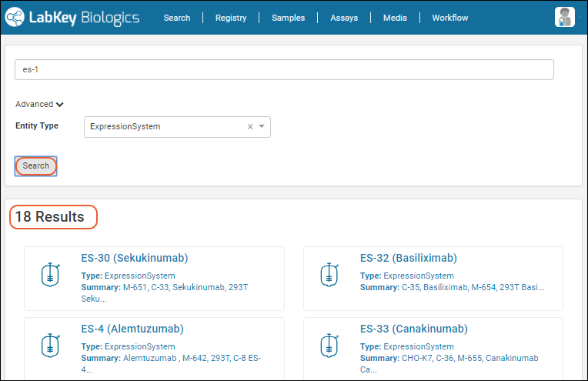The width and height of the screenshot is (588, 381).
Task: Click the 18 Results heading
Action: (x=49, y=217)
